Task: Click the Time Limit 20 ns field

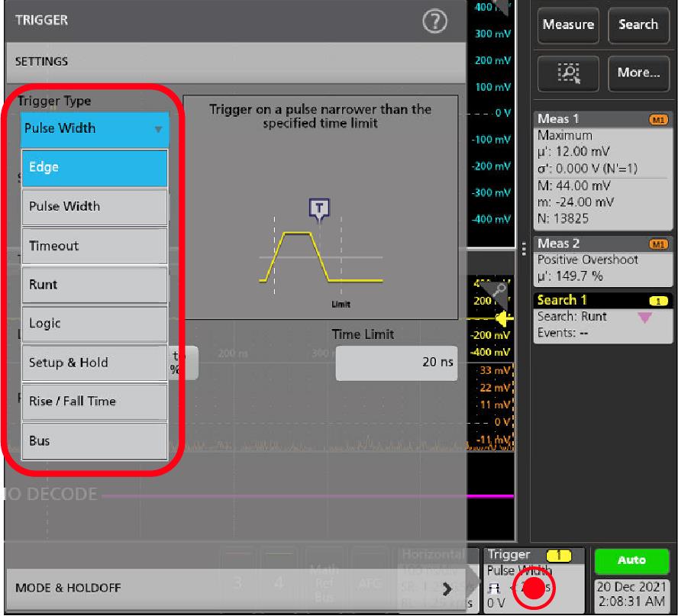Action: tap(395, 363)
